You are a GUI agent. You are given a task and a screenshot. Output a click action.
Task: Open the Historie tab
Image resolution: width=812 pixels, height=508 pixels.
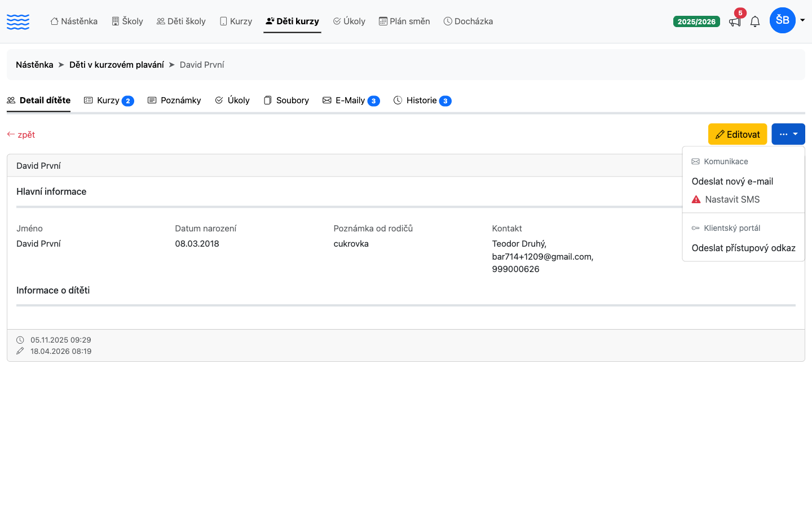tap(422, 100)
